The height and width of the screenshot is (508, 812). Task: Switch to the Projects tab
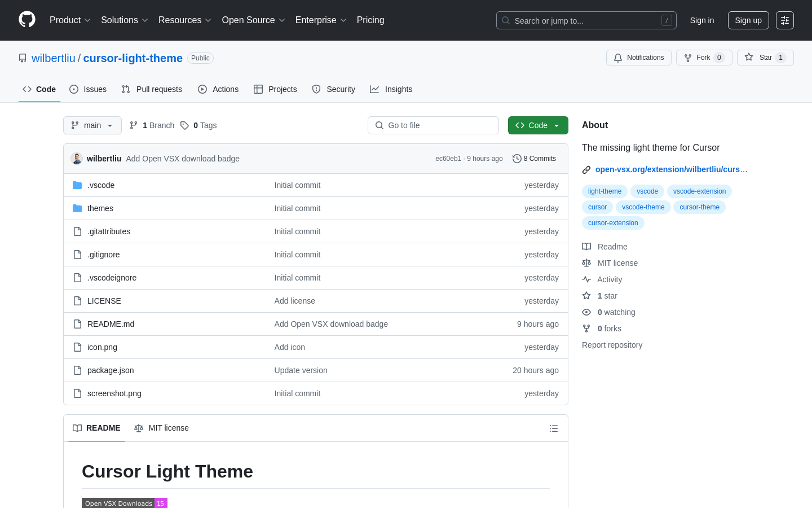(x=275, y=89)
